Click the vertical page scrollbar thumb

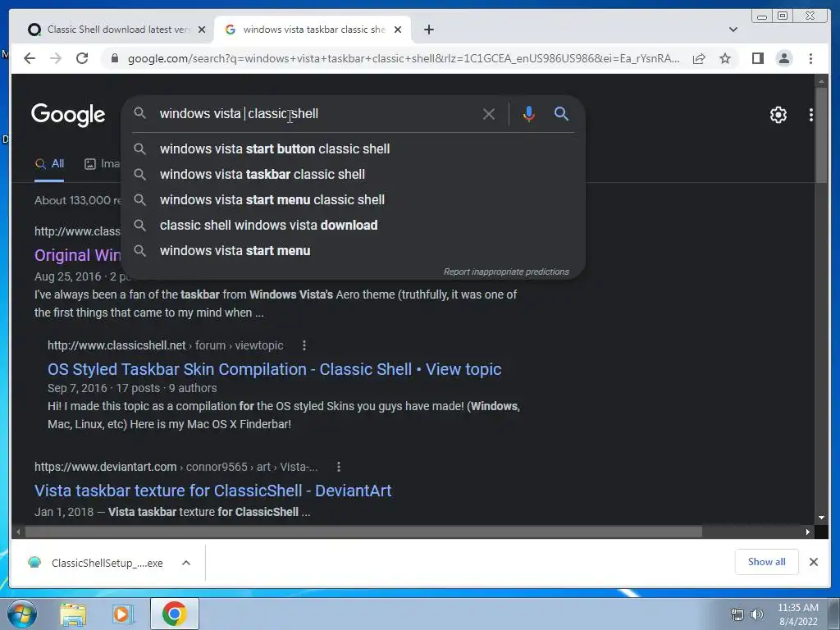821,135
